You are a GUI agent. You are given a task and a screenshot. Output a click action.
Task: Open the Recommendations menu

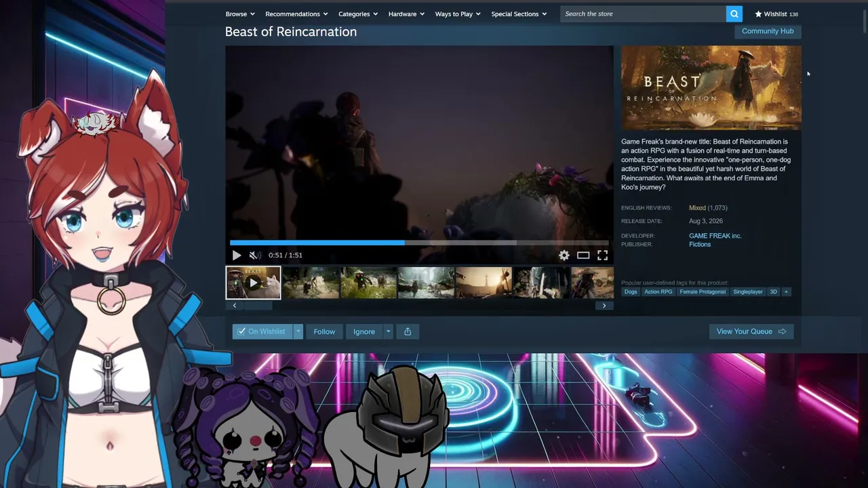[296, 14]
